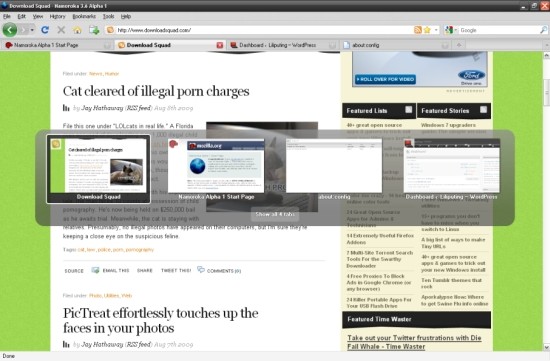Click the Show all 4 tabs button
This screenshot has width=550, height=361.
(275, 214)
